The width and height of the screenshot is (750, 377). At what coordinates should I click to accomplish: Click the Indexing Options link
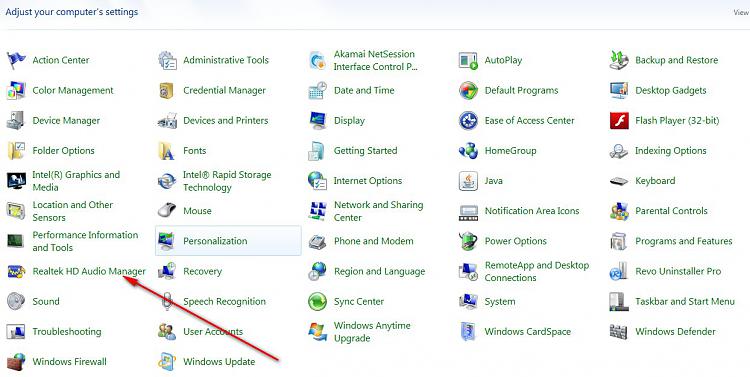pos(671,151)
